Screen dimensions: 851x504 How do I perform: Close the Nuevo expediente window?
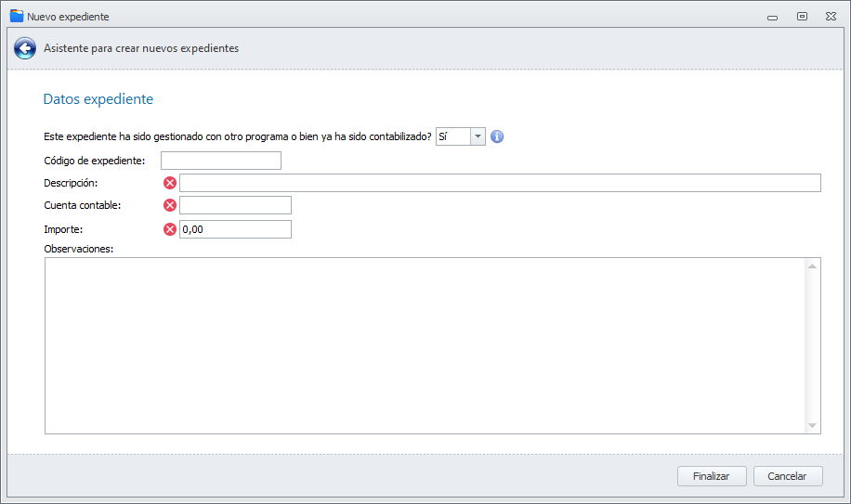(831, 16)
